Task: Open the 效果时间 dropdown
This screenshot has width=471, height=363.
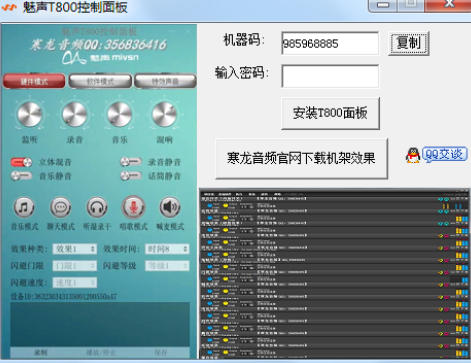Action: click(x=167, y=249)
